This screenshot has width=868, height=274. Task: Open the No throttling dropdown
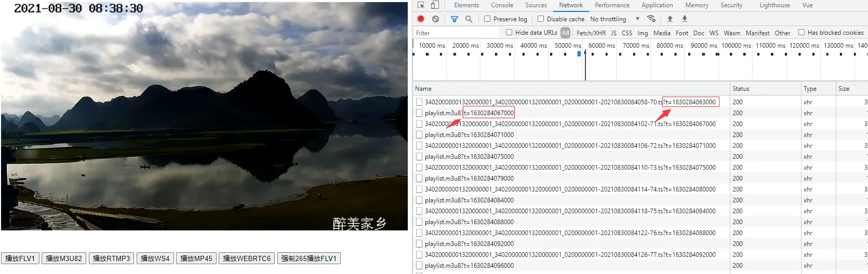coord(615,19)
